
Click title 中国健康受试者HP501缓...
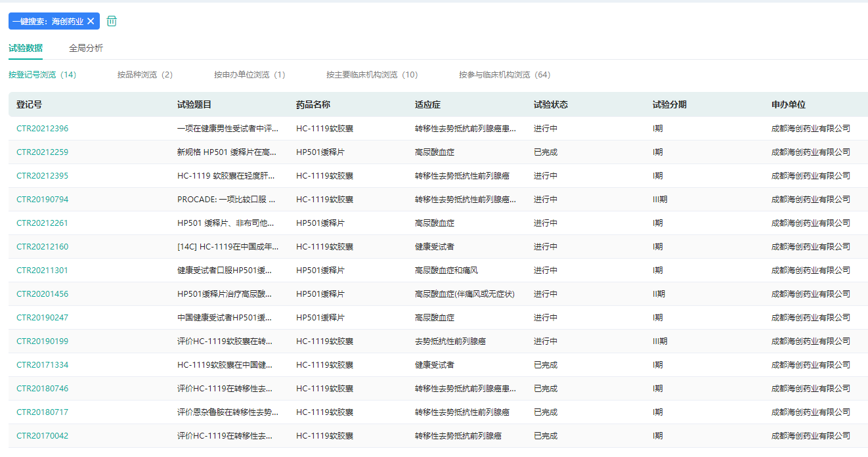point(225,318)
